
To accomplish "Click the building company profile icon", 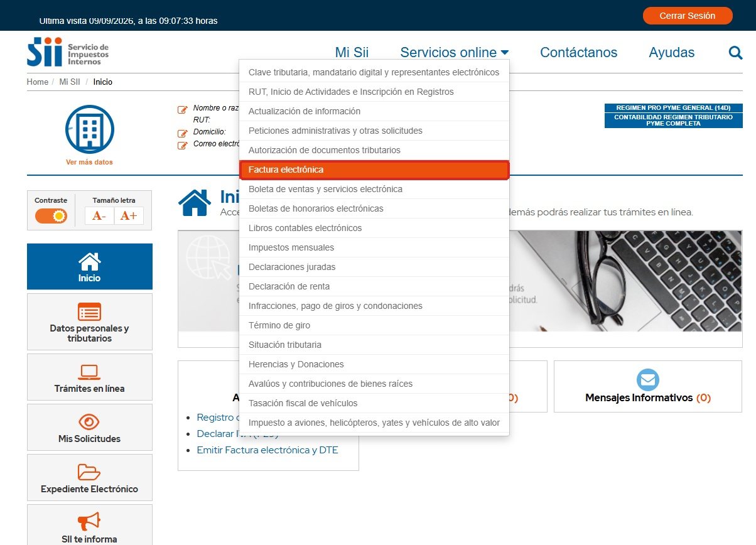I will click(x=89, y=129).
